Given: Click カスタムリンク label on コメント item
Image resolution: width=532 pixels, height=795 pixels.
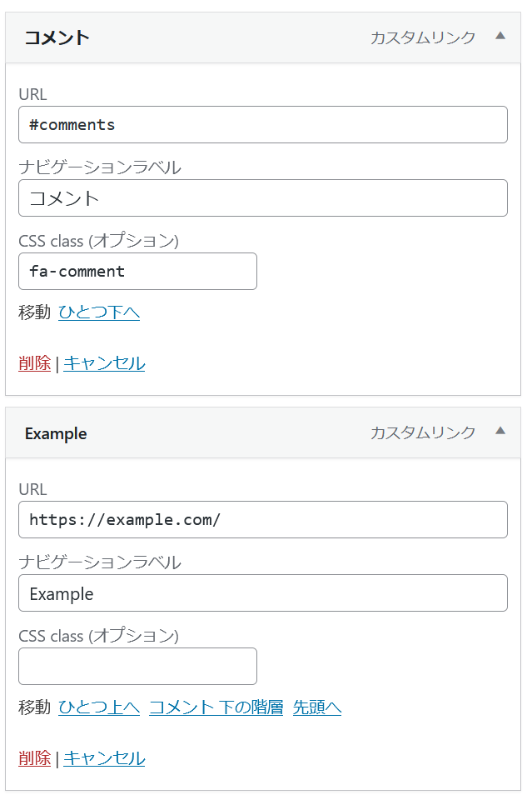Looking at the screenshot, I should (423, 37).
